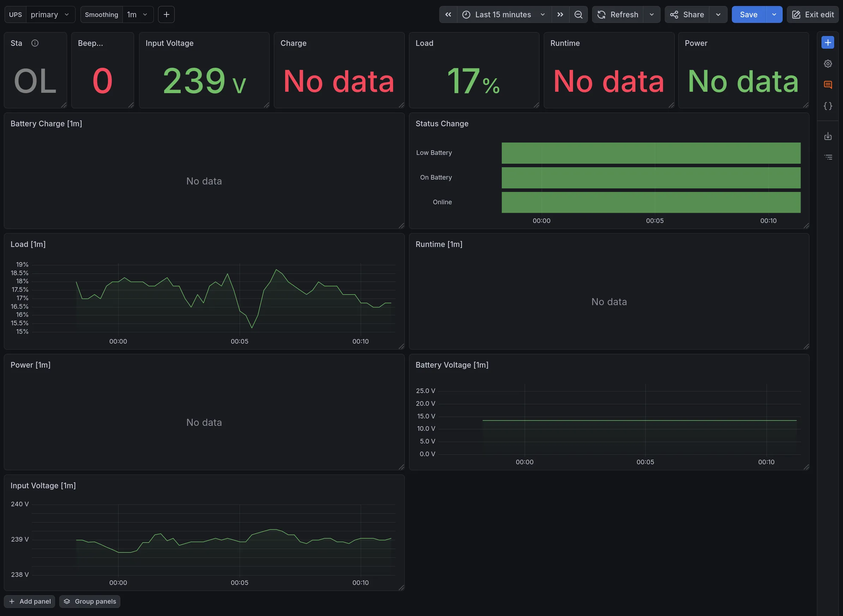Click resize handle of Runtime [1m] panel
843x616 pixels.
click(806, 346)
